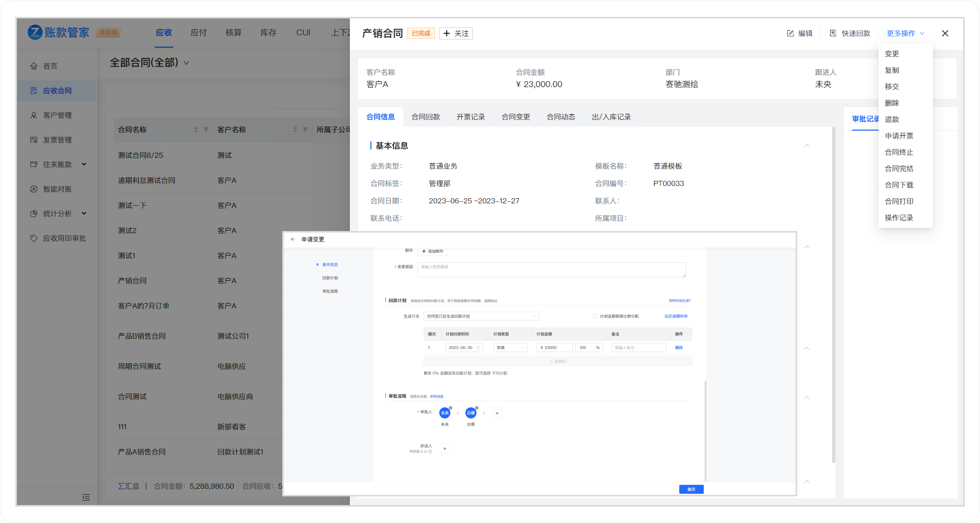
Task: Open 开票记录 tab
Action: coord(471,117)
